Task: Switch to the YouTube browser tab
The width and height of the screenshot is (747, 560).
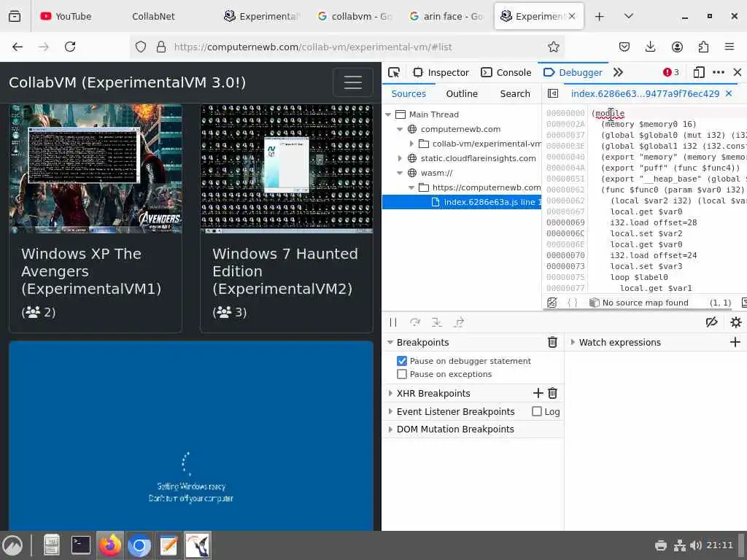Action: point(65,16)
